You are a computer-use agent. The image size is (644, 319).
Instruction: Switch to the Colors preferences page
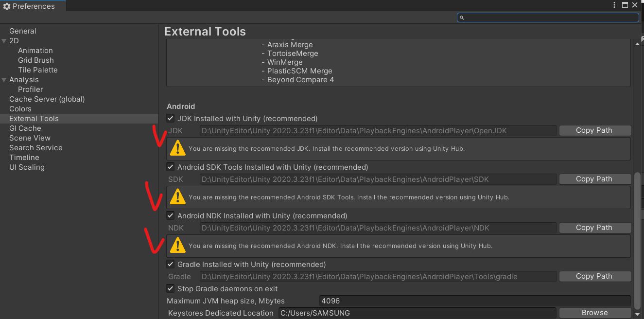(x=20, y=108)
